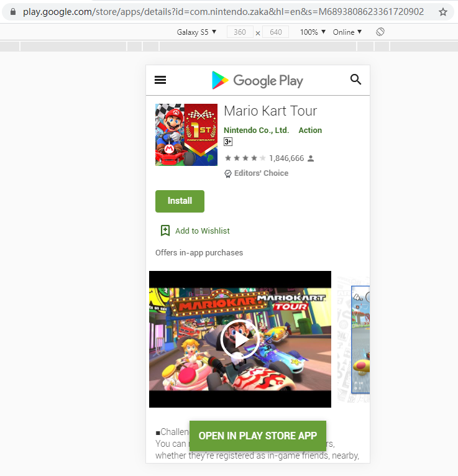View site info via padlock icon
This screenshot has height=476, width=458.
(x=14, y=12)
